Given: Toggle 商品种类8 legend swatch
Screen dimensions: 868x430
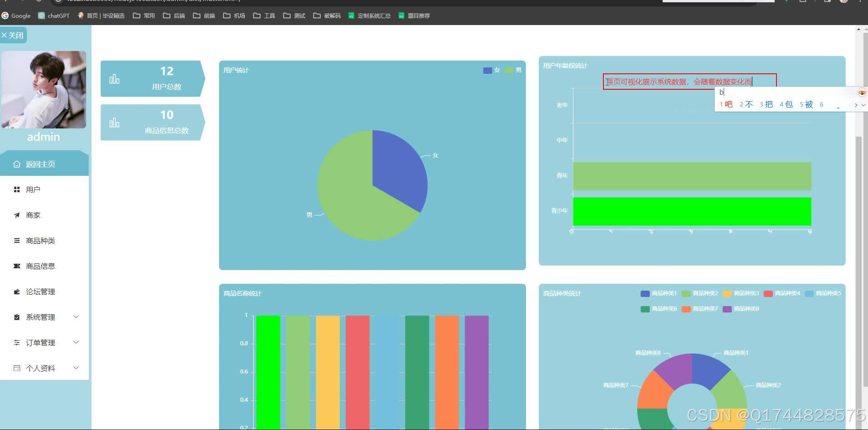Looking at the screenshot, I should click(727, 309).
